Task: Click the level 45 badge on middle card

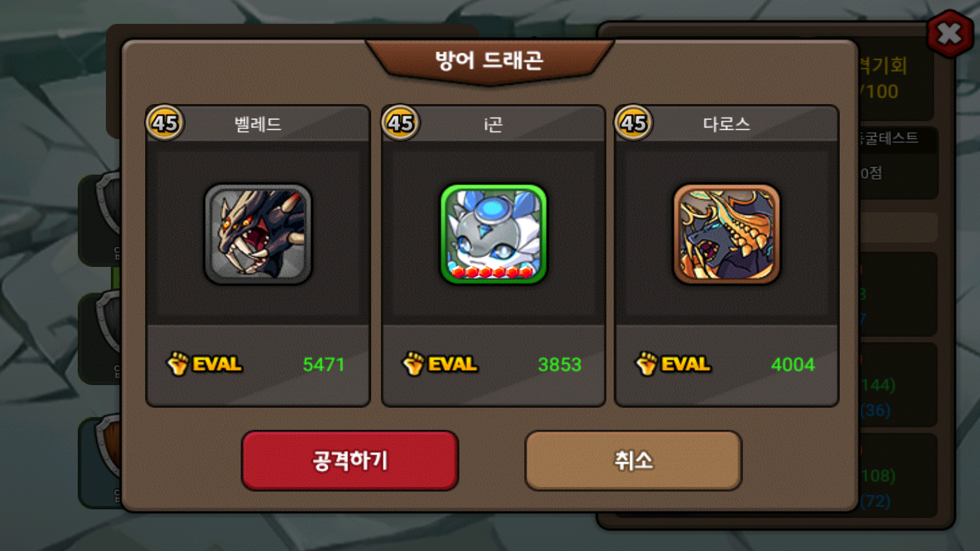Action: [400, 122]
